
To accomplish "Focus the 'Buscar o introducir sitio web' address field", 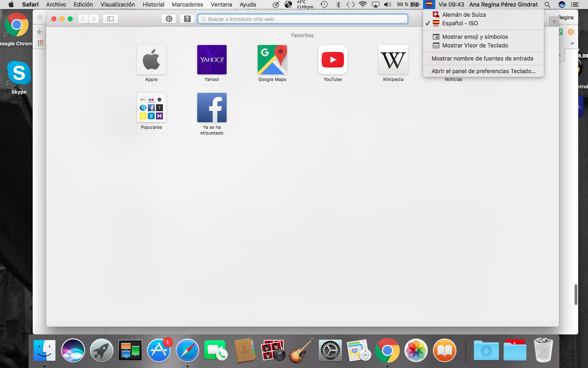I will [x=303, y=19].
